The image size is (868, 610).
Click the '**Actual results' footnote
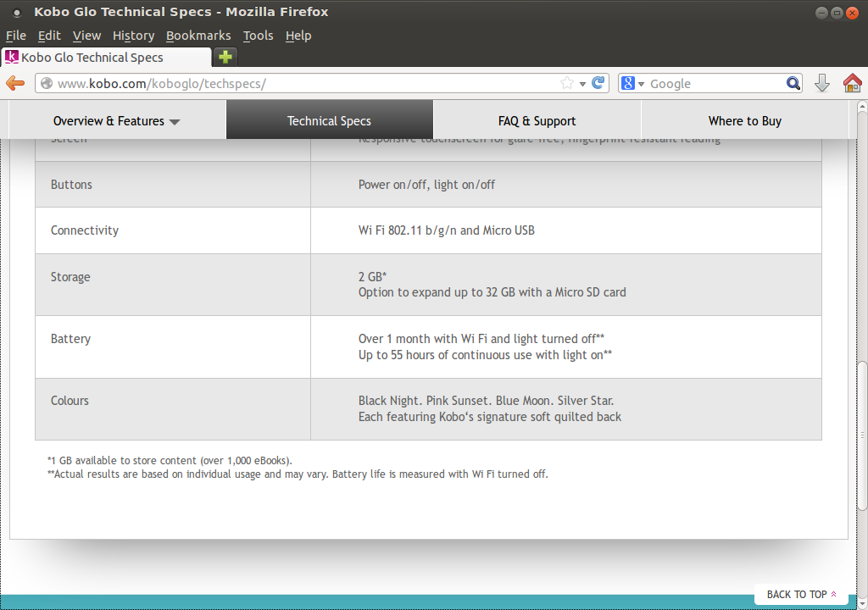point(298,474)
